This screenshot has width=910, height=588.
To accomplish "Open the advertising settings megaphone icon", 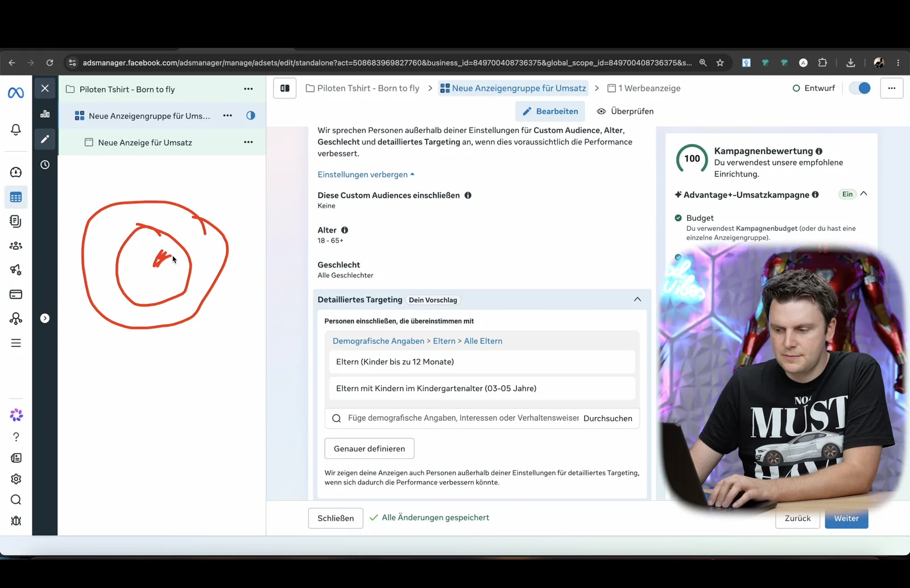I will [16, 270].
